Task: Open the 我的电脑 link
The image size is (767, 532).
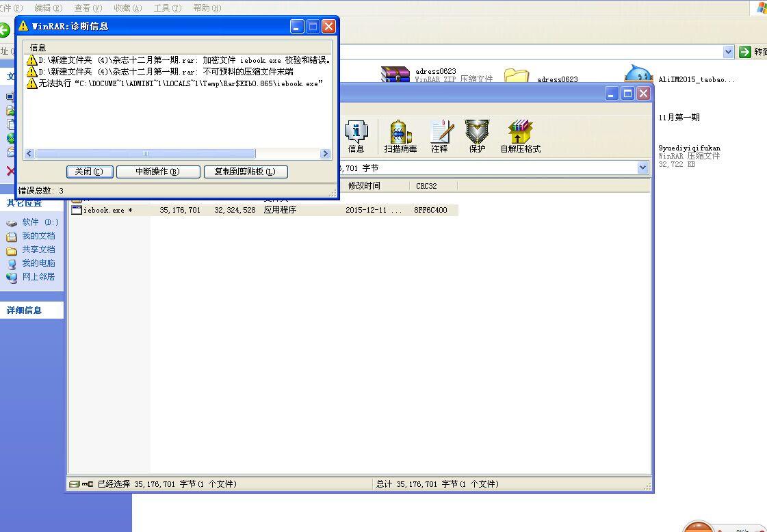Action: (x=38, y=263)
